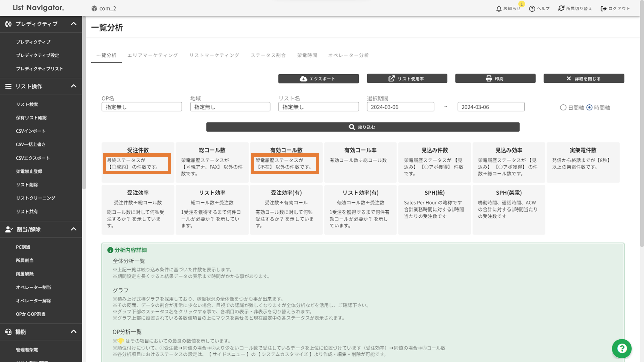Open CSVインポート in sidebar
This screenshot has width=644, height=362.
pos(31,131)
